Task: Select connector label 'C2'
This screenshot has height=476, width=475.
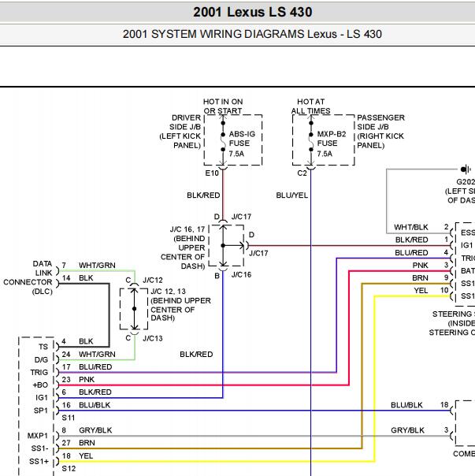Action: pos(302,173)
